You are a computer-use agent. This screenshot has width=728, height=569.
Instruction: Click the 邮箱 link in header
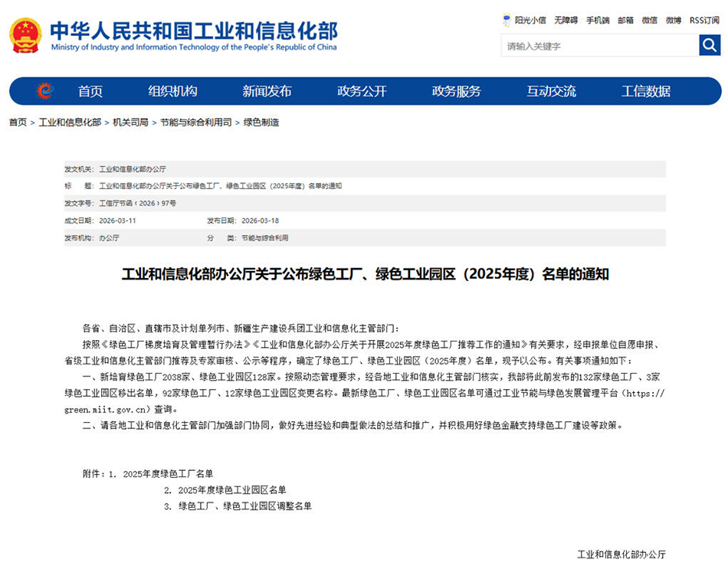[x=625, y=21]
